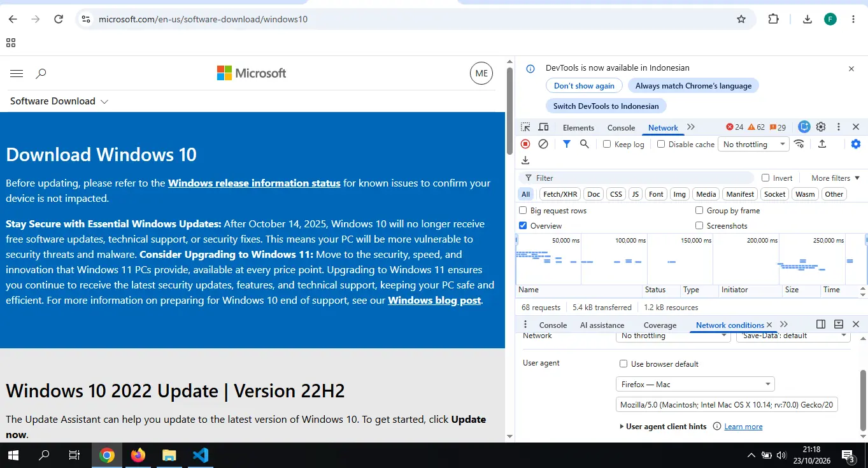Expand User agent client hints
Image resolution: width=868 pixels, height=468 pixels.
click(x=663, y=427)
